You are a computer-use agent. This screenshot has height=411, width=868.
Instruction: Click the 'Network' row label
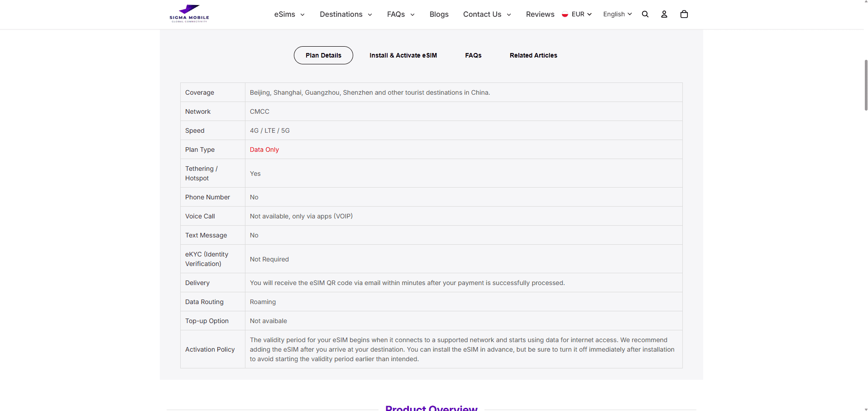(x=198, y=111)
